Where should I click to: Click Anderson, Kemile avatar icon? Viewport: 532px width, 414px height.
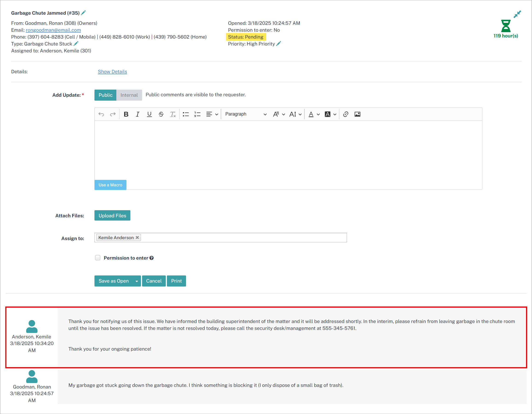click(x=32, y=326)
